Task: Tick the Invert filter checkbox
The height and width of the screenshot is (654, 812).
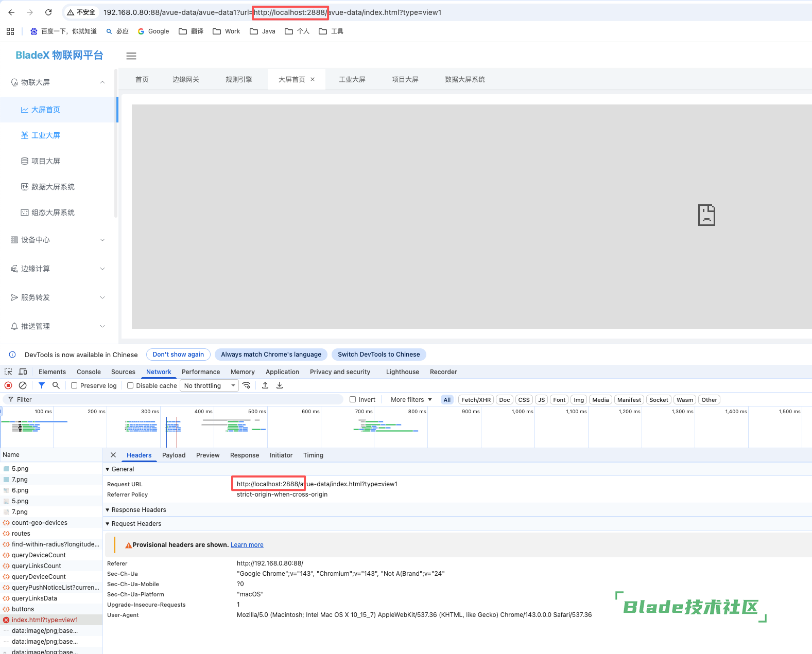Action: coord(353,399)
